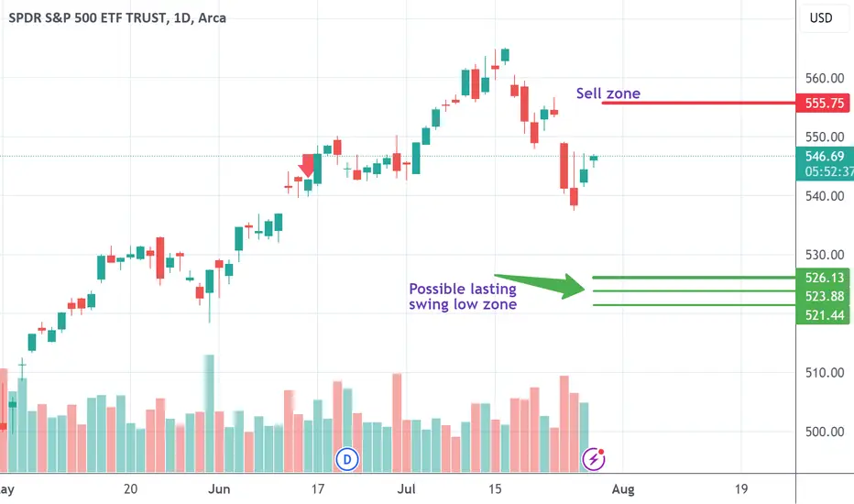The width and height of the screenshot is (854, 504).
Task: Click the 'Sell zone' text annotation
Action: point(608,93)
